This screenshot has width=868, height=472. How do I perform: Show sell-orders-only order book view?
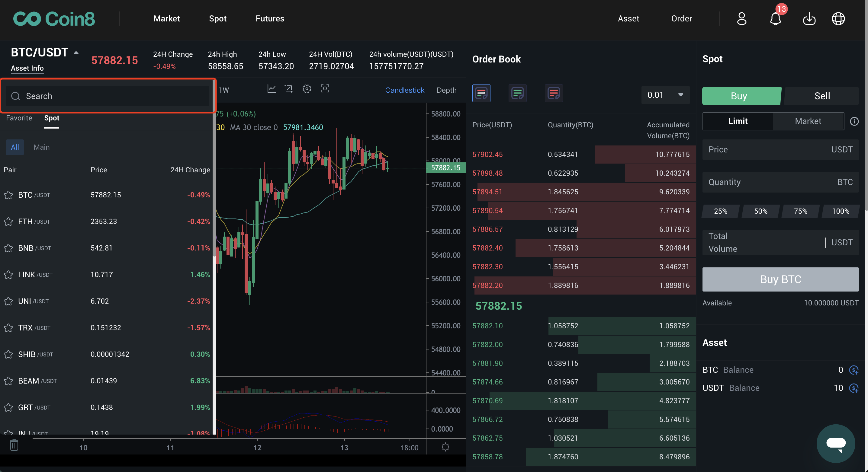[553, 93]
